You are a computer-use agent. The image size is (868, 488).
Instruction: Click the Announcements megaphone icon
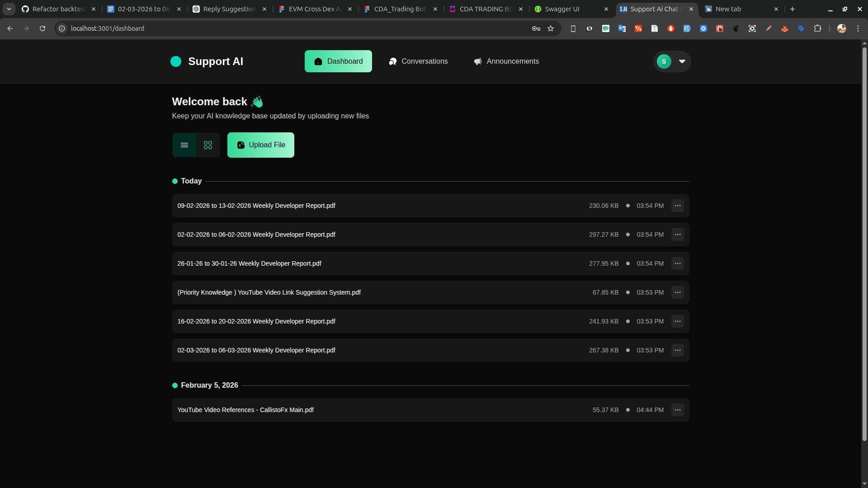point(477,61)
